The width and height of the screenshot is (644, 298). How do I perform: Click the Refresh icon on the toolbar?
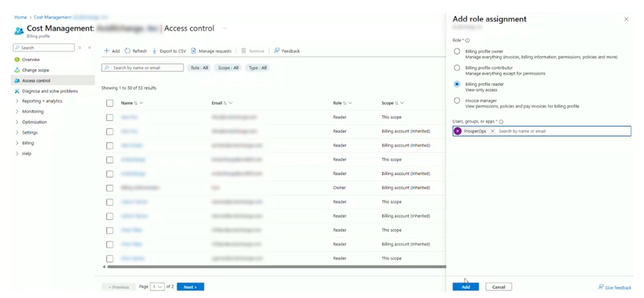(x=136, y=51)
